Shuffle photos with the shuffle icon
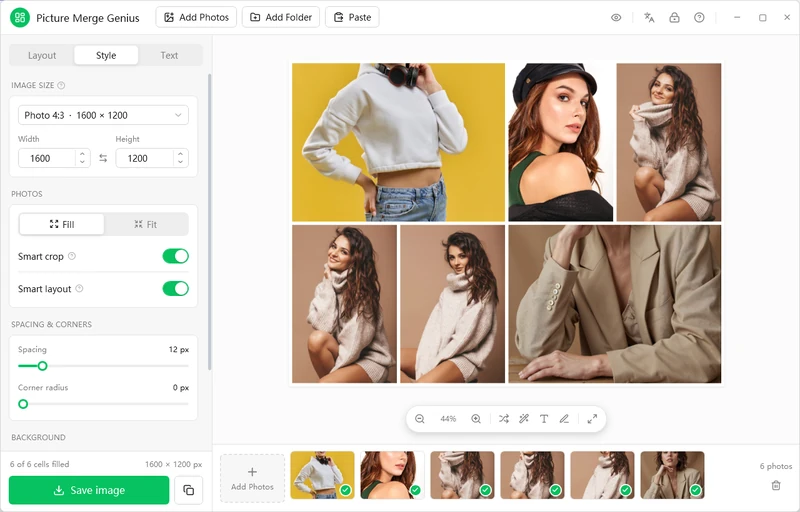Viewport: 800px width, 512px height. (x=504, y=419)
